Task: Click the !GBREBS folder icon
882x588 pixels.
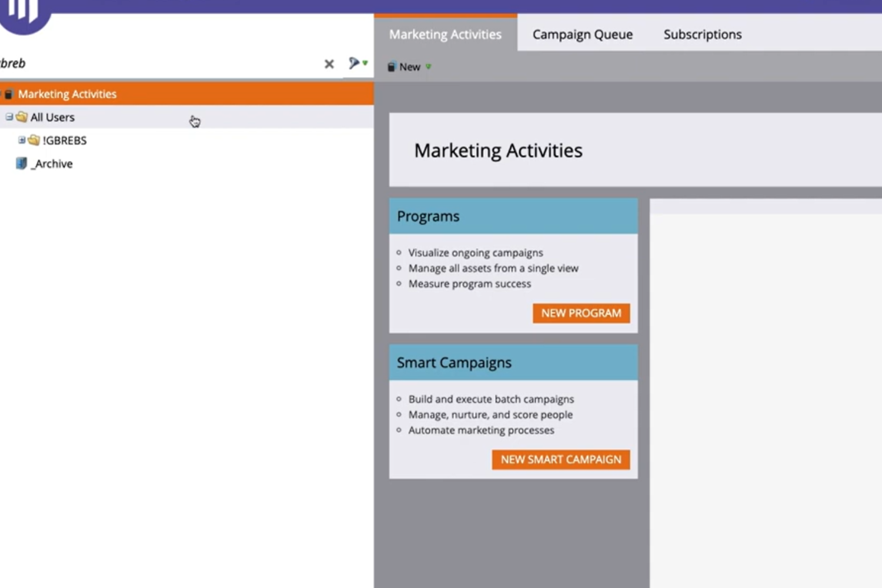Action: tap(34, 140)
